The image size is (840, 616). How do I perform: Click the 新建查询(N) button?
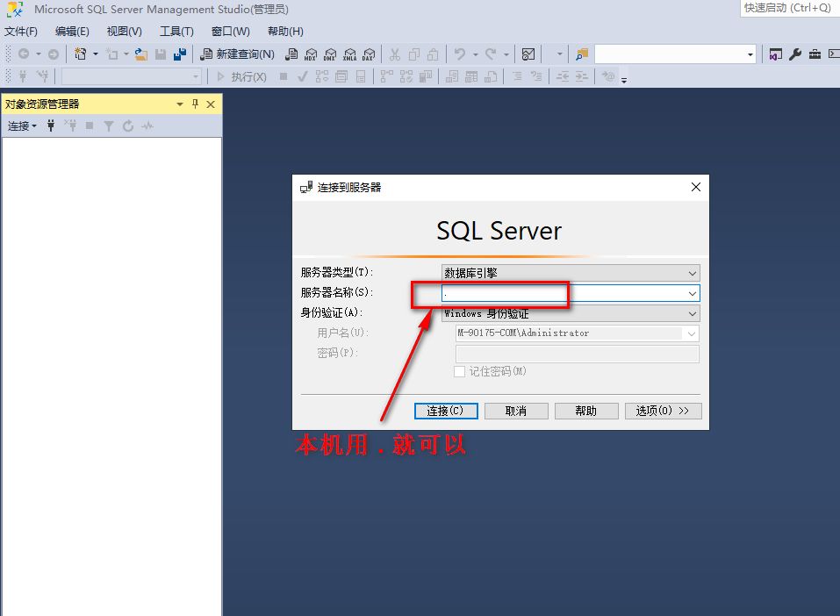[237, 54]
